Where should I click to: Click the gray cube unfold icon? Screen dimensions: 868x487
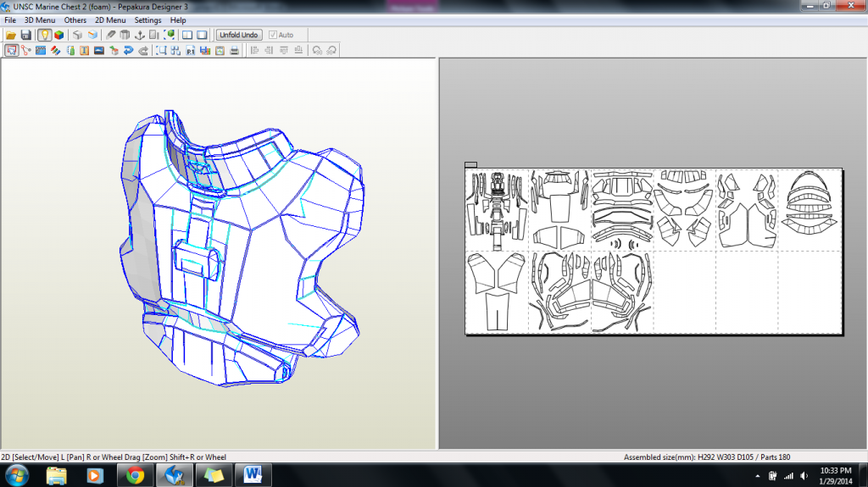77,35
